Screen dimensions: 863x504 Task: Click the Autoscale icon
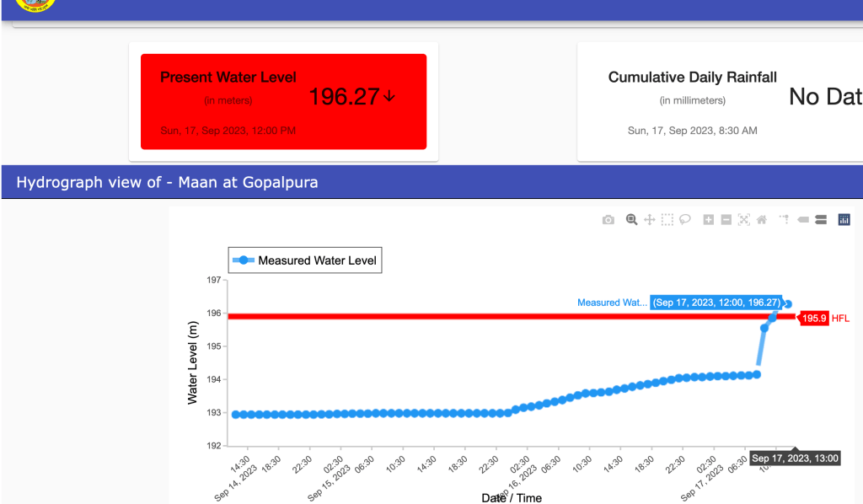coord(743,220)
